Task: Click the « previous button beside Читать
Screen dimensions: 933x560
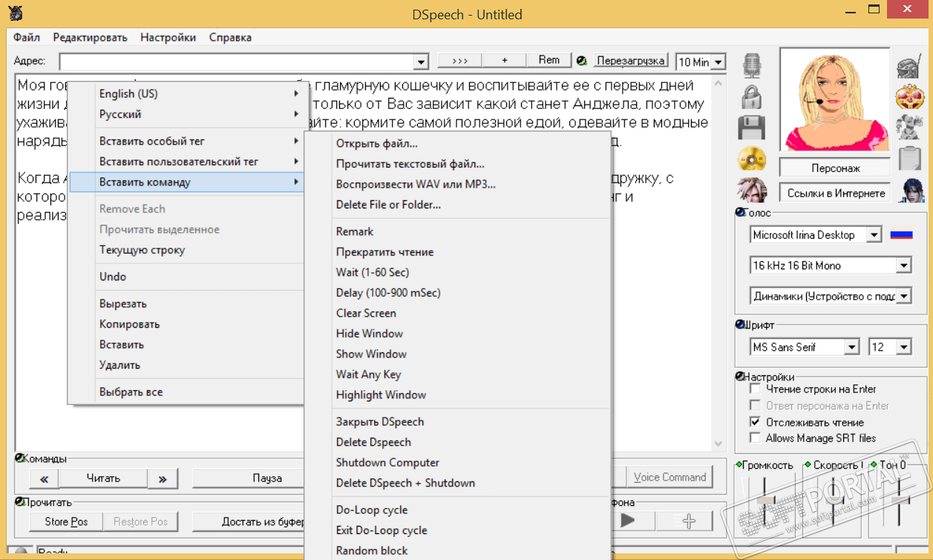Action: click(44, 478)
